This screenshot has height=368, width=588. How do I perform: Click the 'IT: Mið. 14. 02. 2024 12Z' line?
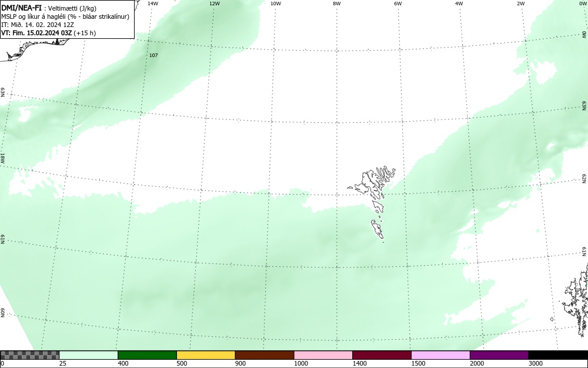pos(38,25)
